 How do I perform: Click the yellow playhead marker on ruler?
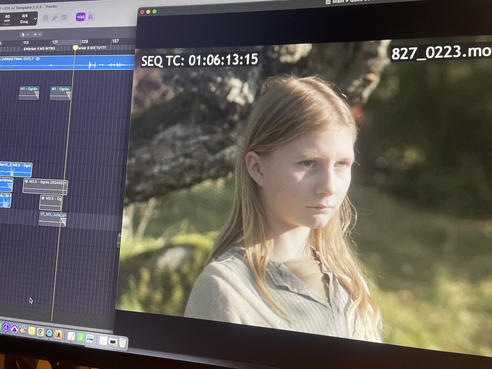click(75, 48)
